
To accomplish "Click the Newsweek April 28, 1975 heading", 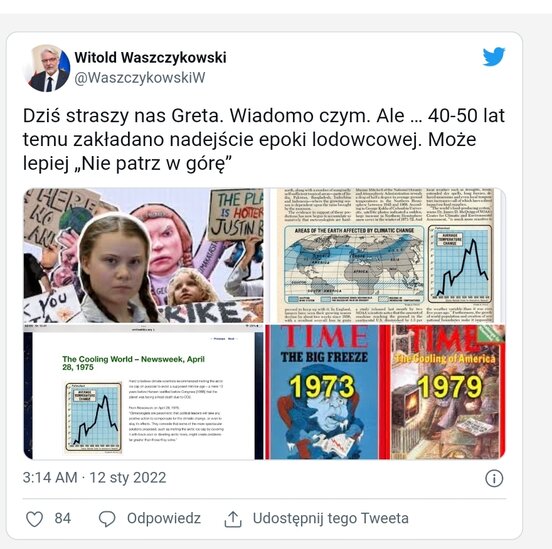I will pyautogui.click(x=133, y=363).
